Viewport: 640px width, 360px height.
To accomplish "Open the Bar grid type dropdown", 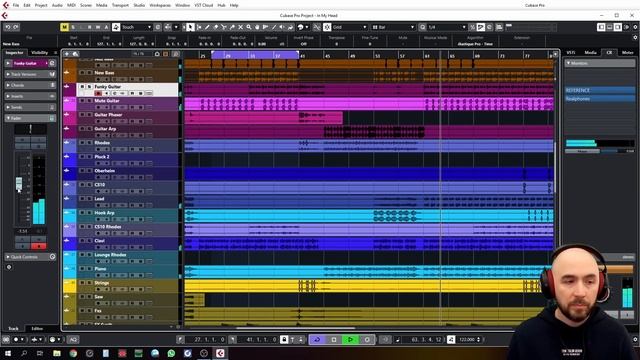I will (393, 27).
